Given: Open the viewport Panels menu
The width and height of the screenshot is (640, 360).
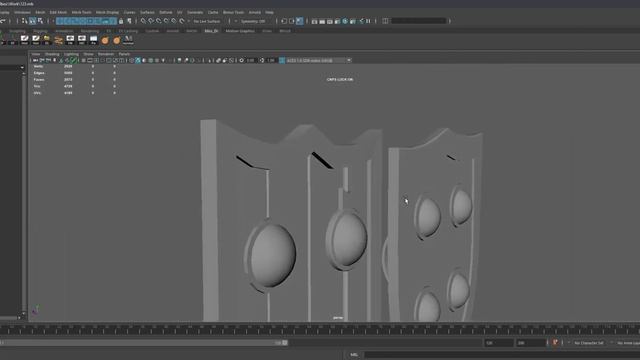Looking at the screenshot, I should pos(124,54).
